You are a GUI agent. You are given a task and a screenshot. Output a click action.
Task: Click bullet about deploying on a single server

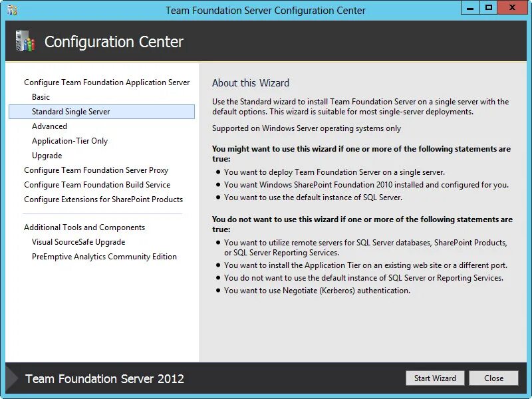(x=334, y=172)
